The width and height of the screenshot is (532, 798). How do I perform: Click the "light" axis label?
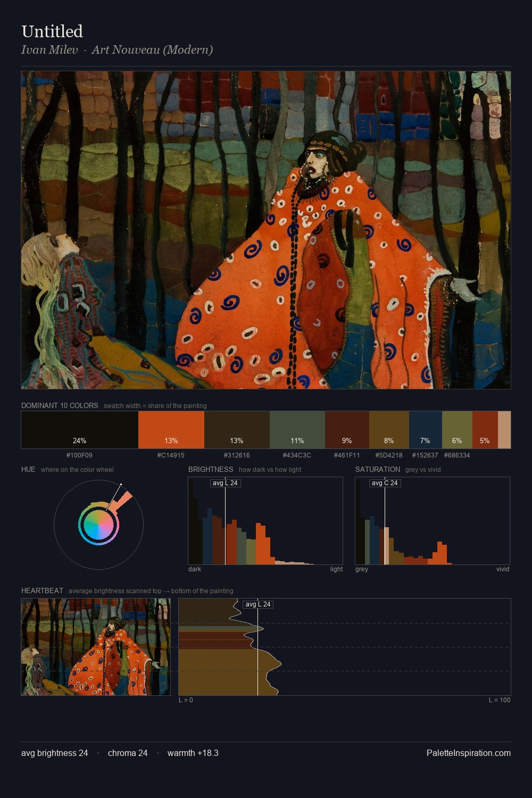336,569
